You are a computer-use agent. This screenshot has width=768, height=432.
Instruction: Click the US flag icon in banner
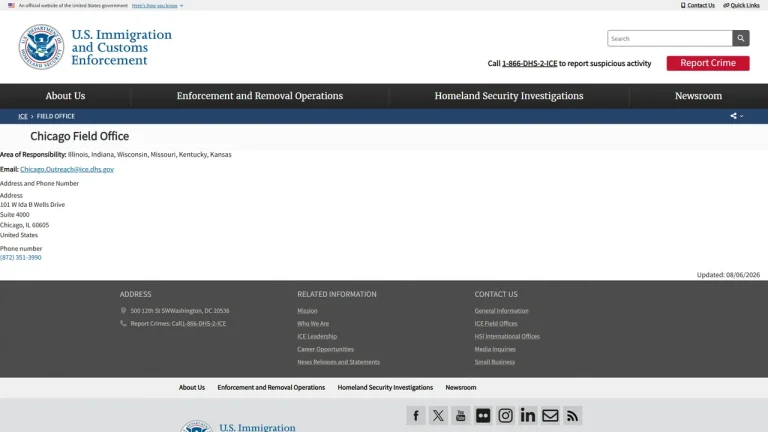[11, 5]
